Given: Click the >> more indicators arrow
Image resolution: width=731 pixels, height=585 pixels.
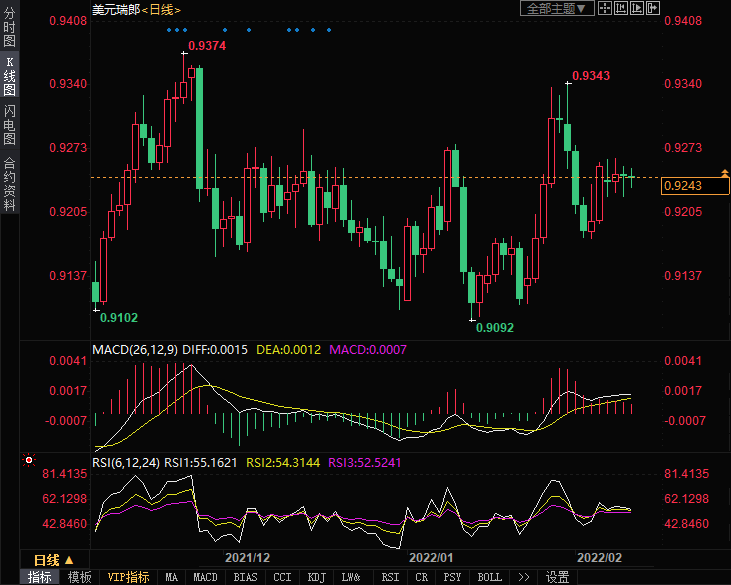Looking at the screenshot, I should pos(523,577).
